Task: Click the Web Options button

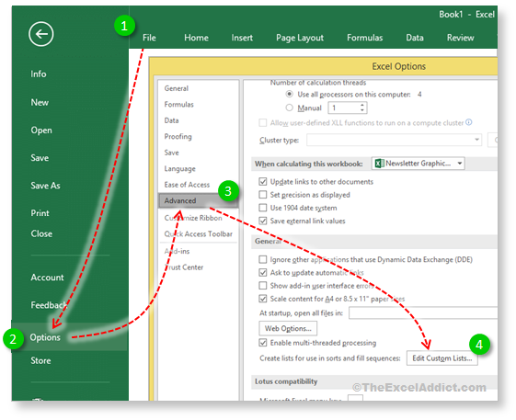Action: pos(288,328)
